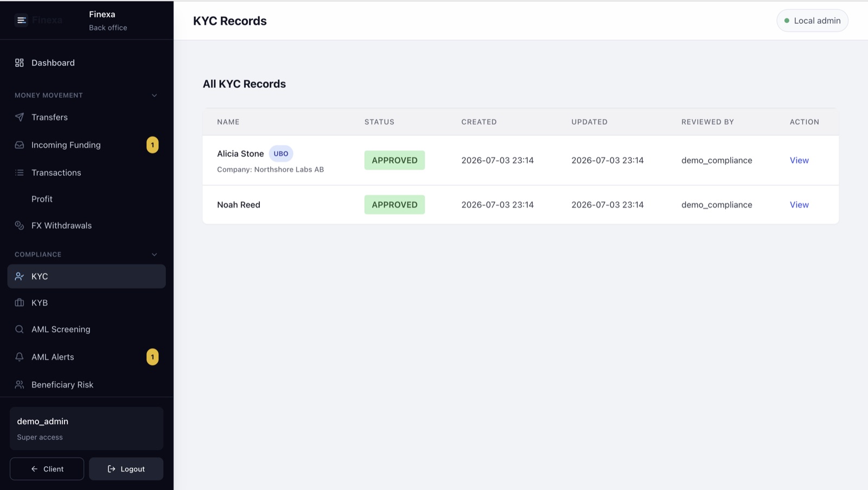Click the REVIEWED BY column header

coord(707,122)
